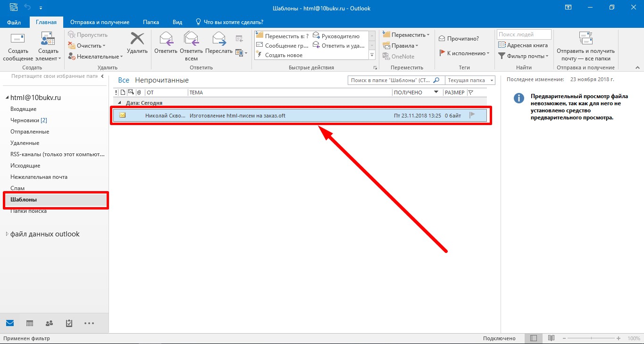The height and width of the screenshot is (344, 644).
Task: Click the Delete (Удалить) icon in ribbon
Action: click(x=137, y=43)
